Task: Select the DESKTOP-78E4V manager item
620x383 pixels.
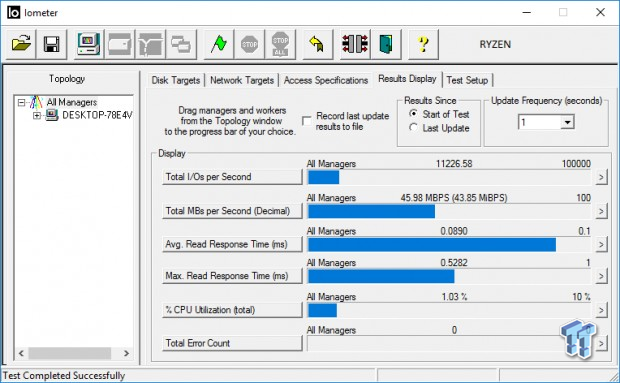Action: (97, 115)
